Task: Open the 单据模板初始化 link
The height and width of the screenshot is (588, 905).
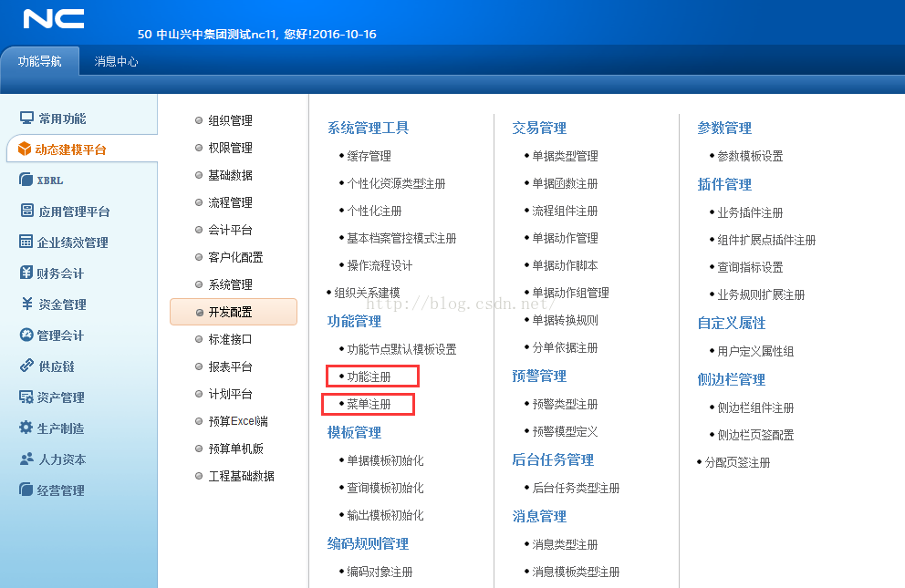Action: pos(385,460)
